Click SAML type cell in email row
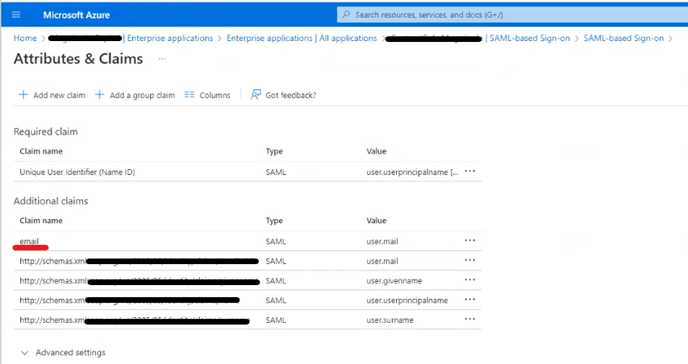The image size is (688, 364). [276, 241]
